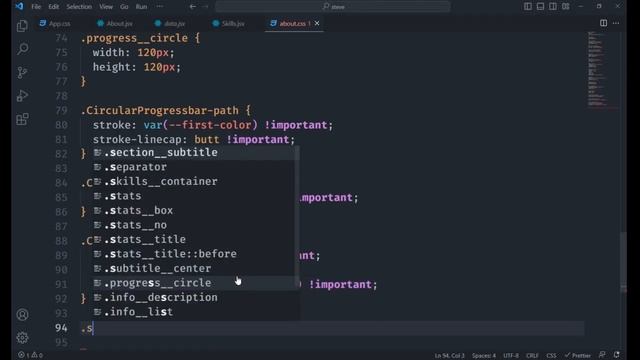Image resolution: width=640 pixels, height=360 pixels.
Task: Click Ln 94, Col 3 cursor position
Action: point(449,356)
